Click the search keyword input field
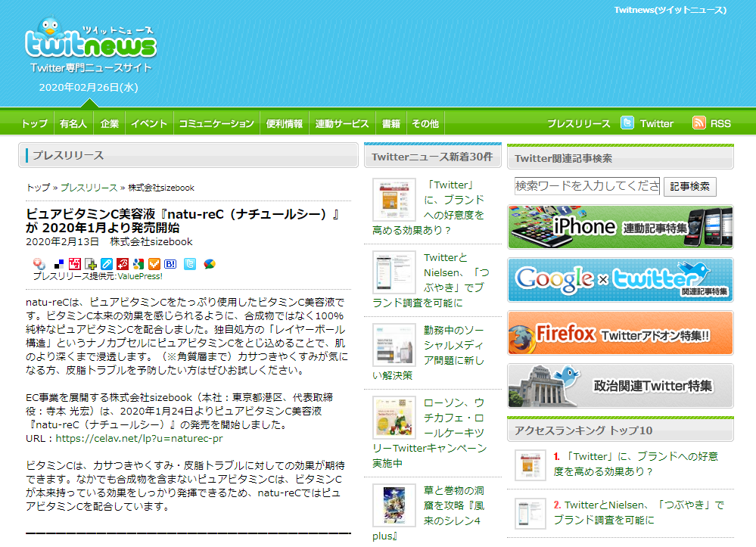 587,186
